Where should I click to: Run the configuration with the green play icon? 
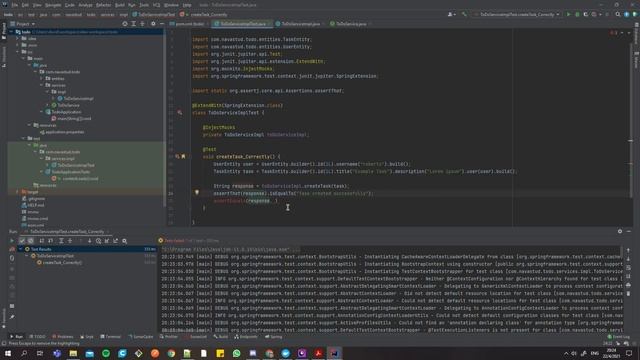pyautogui.click(x=568, y=14)
